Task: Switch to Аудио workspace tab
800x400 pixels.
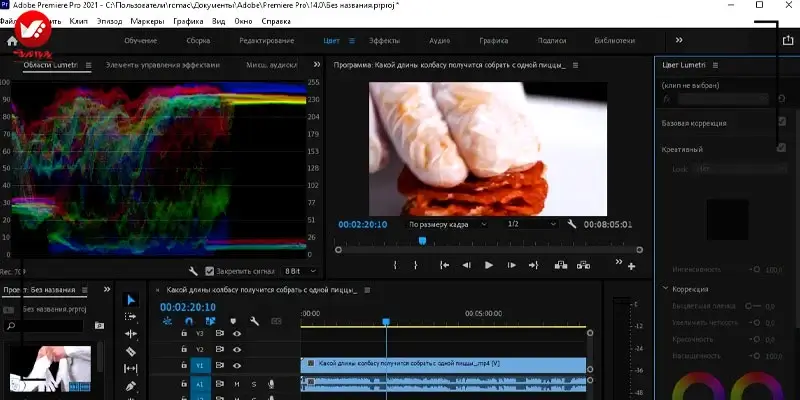Action: click(439, 41)
